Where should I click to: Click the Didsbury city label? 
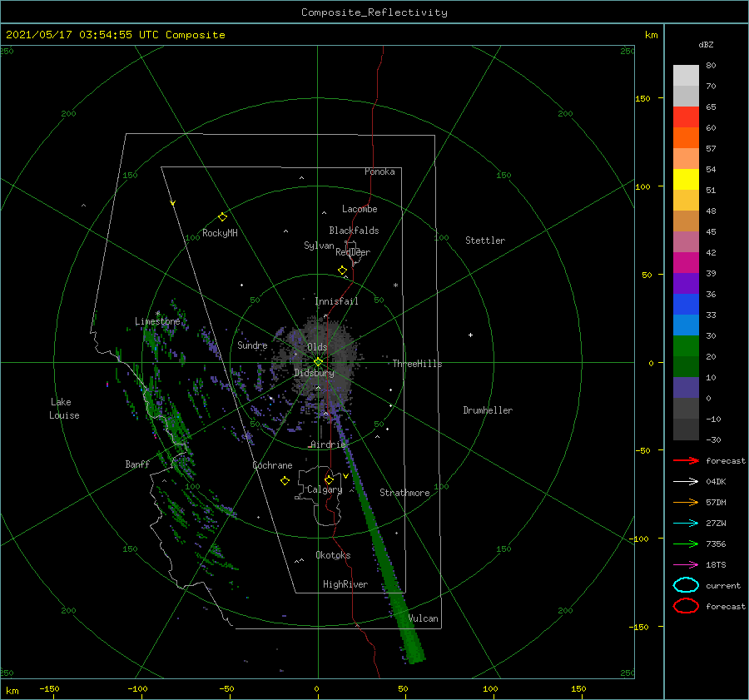314,373
